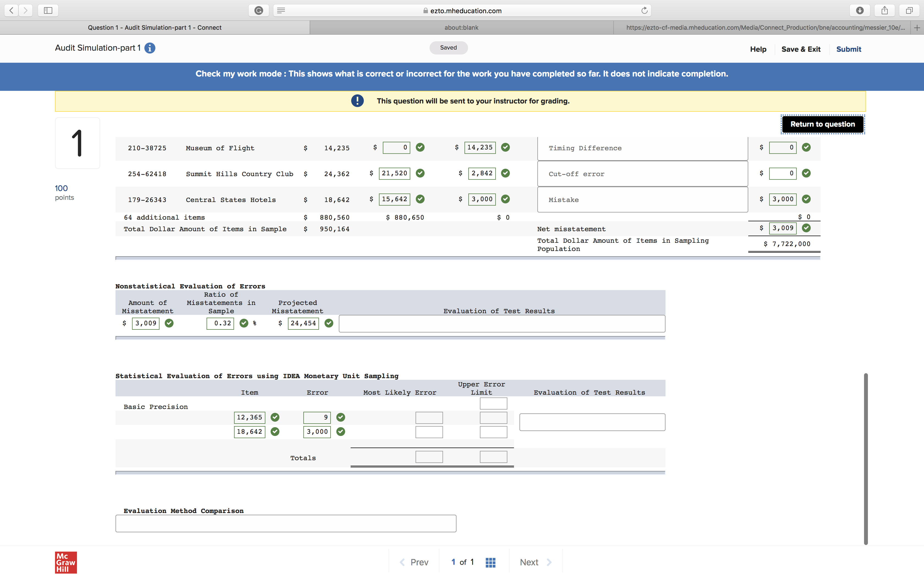Viewport: 924px width, 578px height.
Task: Go back with the browser back arrow
Action: (x=12, y=10)
